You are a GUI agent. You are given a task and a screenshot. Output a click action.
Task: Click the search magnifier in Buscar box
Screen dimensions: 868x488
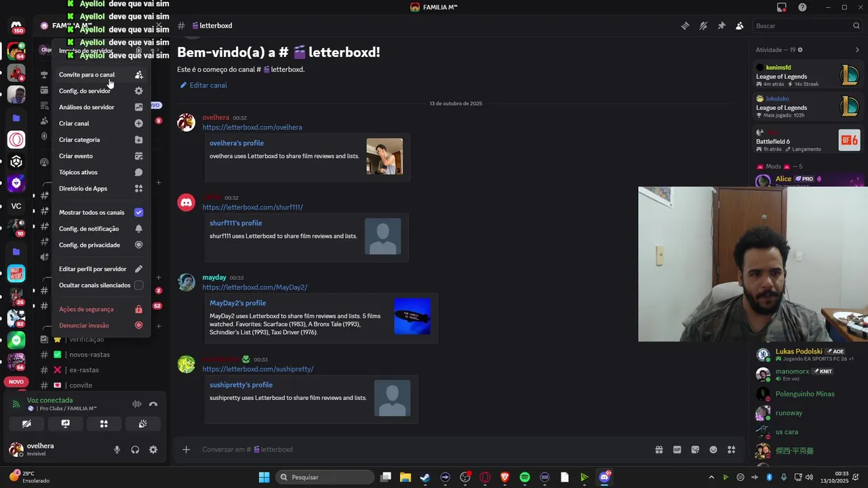tap(856, 26)
